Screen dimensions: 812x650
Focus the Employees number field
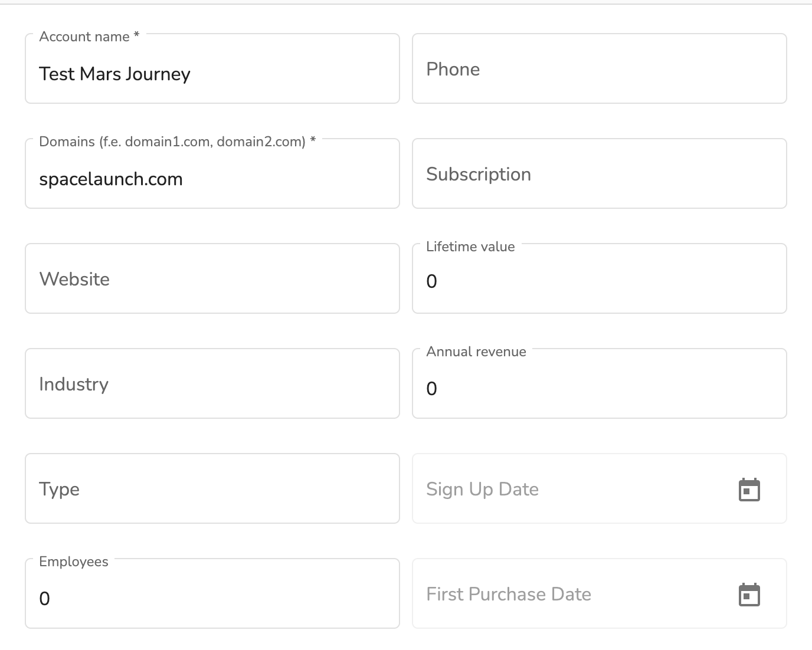click(x=212, y=599)
